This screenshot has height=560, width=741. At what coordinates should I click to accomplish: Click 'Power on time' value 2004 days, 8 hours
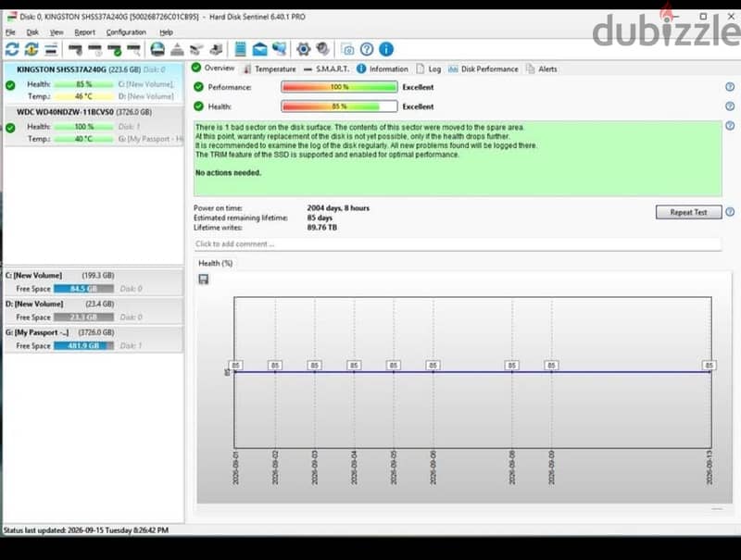[x=338, y=207]
